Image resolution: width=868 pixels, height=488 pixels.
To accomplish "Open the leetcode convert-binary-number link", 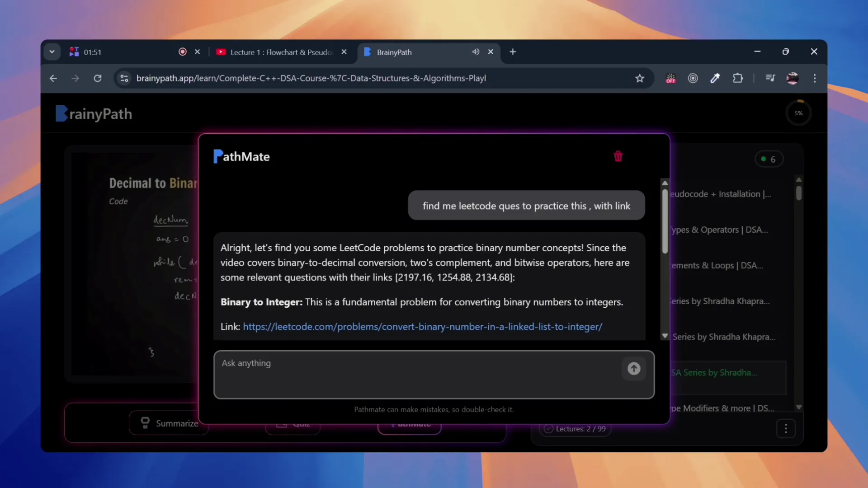I will [423, 327].
